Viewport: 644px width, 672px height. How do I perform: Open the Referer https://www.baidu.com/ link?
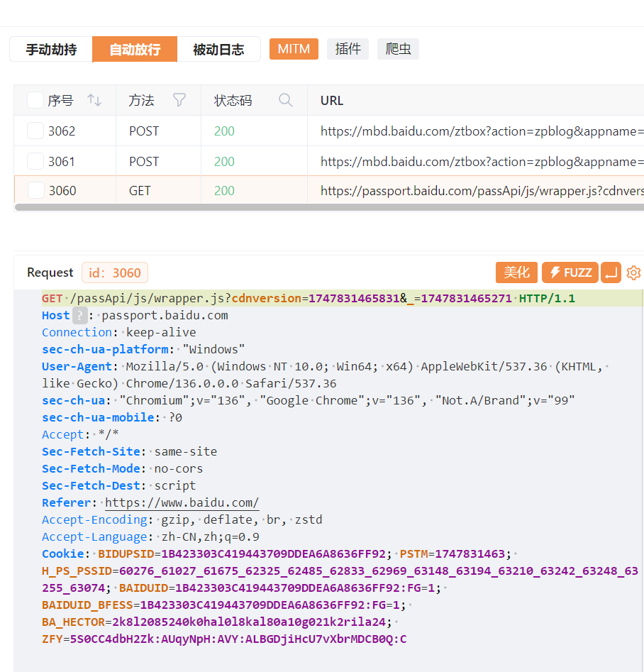click(182, 503)
